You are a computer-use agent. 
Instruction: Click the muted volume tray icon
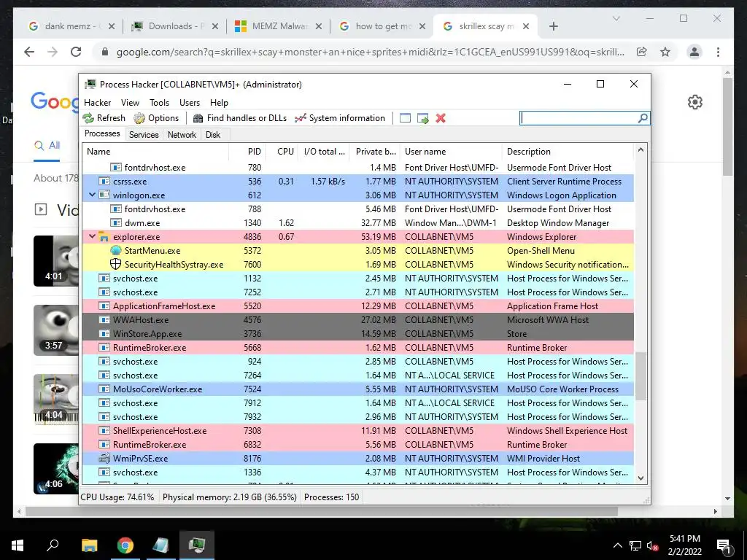653,545
